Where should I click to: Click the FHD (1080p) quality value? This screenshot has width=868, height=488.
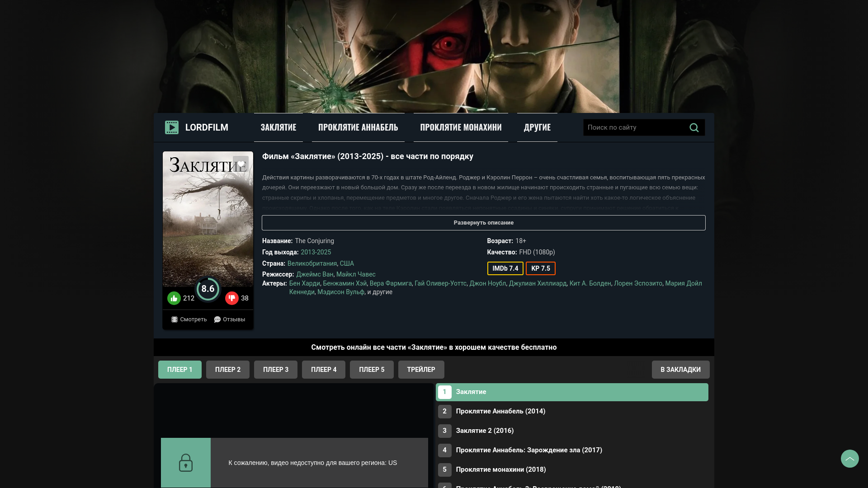click(x=537, y=252)
